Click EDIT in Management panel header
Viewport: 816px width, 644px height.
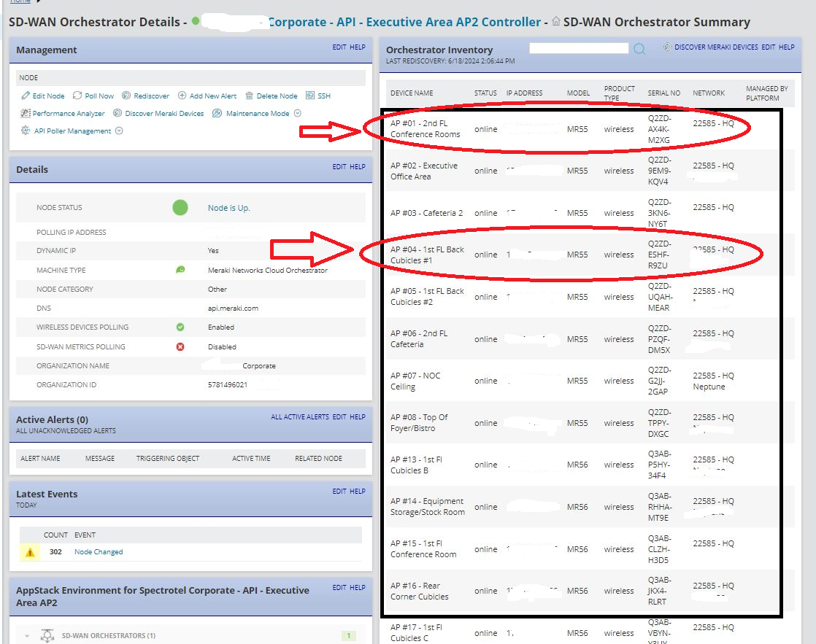coord(339,47)
